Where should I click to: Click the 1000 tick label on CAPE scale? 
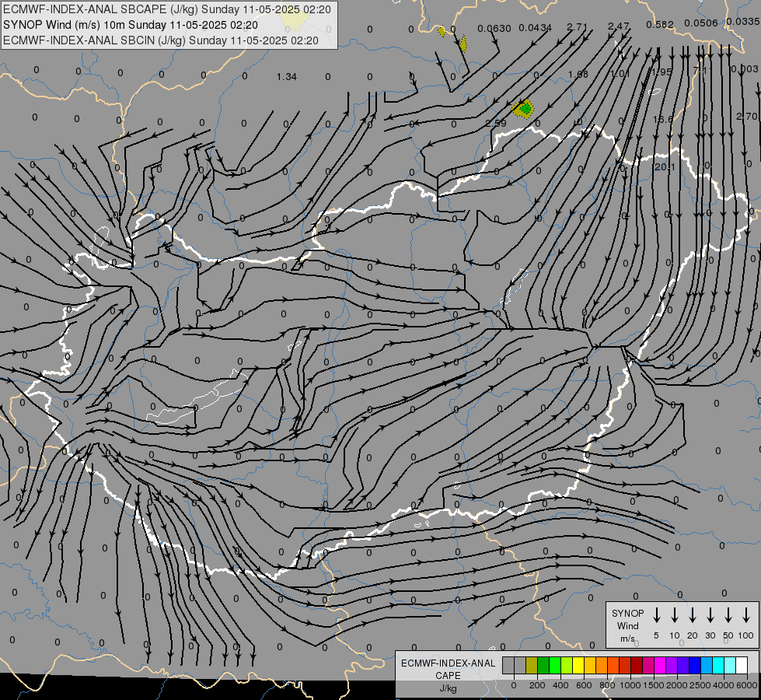[630, 685]
